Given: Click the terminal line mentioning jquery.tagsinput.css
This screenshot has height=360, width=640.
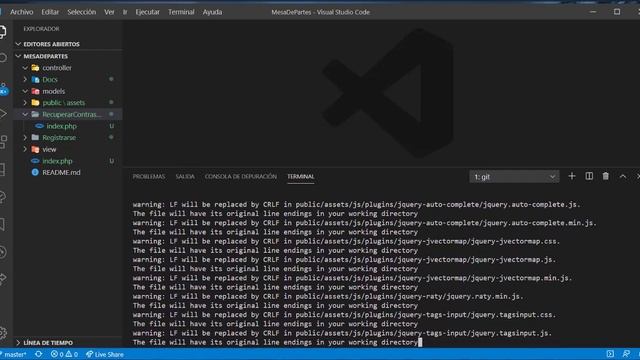Looking at the screenshot, I should [344, 315].
